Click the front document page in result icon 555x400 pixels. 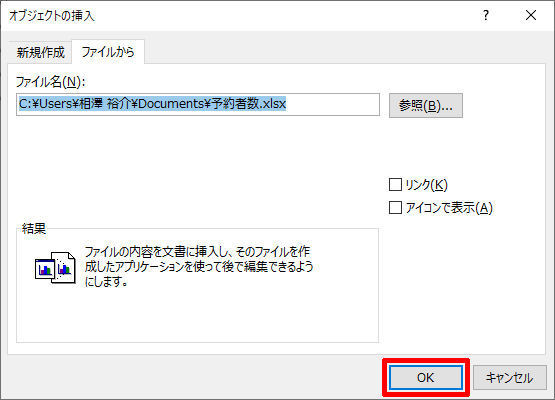click(x=64, y=268)
